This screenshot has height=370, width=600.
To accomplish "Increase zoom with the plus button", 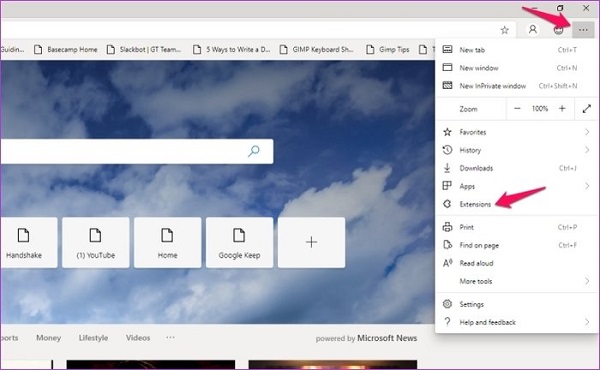I will click(562, 109).
